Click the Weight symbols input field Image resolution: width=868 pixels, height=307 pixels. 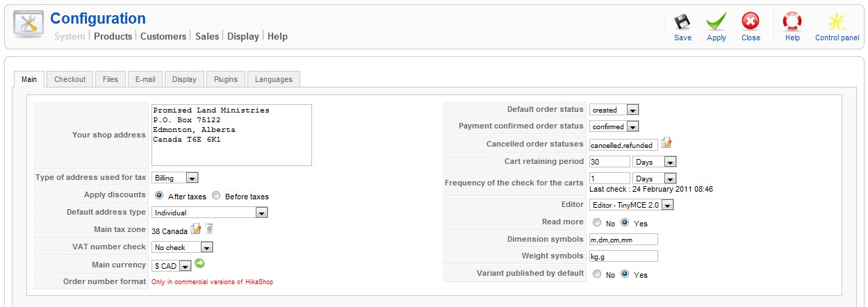click(x=623, y=256)
